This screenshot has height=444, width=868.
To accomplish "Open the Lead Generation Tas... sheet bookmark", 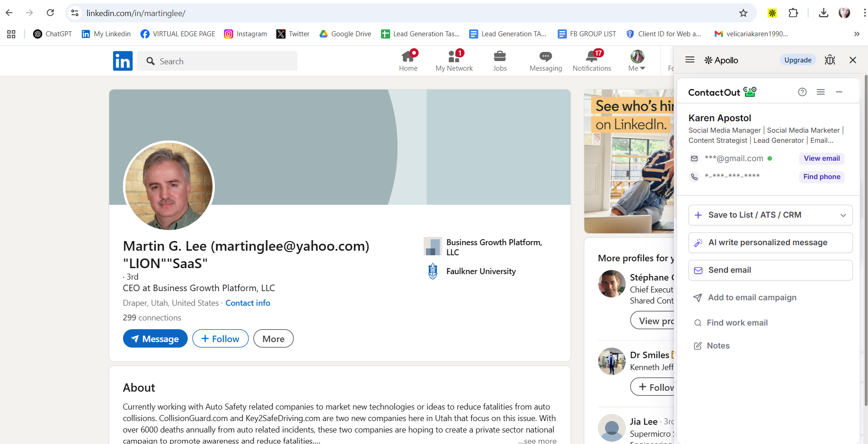I will pyautogui.click(x=420, y=34).
